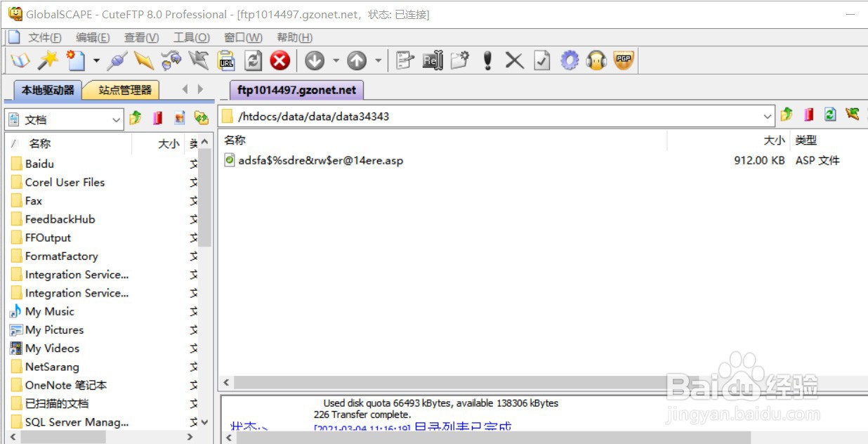Click the red Stop transfer icon
Screen dimensions: 868x444
(x=280, y=60)
